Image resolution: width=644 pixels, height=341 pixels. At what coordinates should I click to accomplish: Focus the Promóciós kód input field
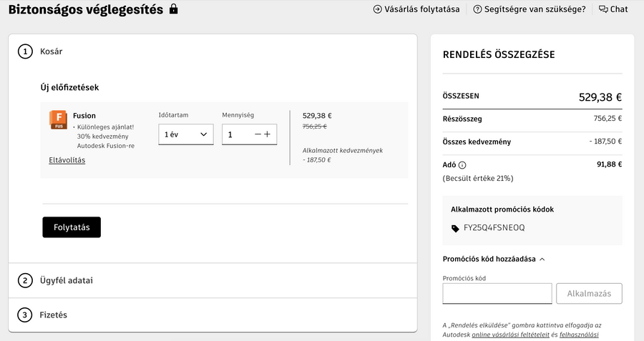[x=497, y=294]
